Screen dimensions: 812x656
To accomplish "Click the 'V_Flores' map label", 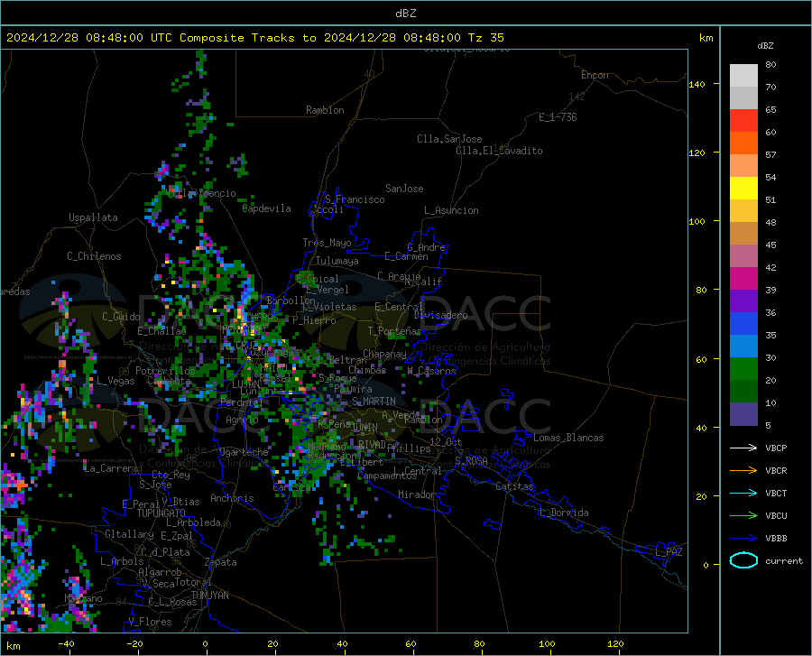I will click(x=150, y=622).
